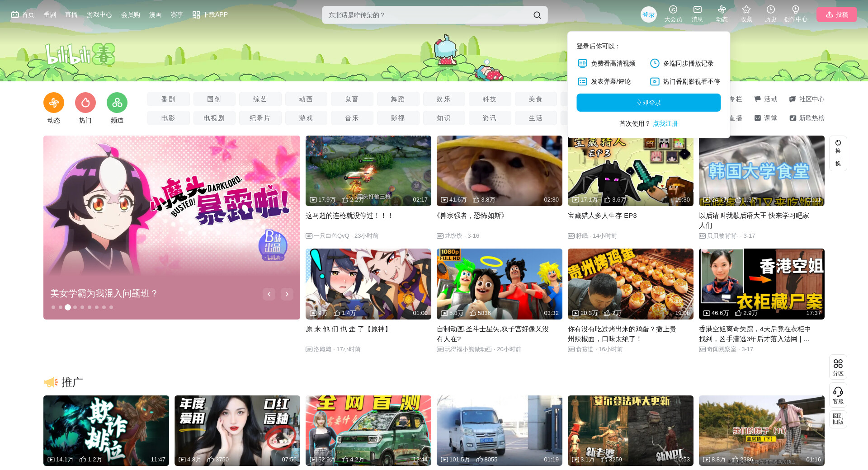This screenshot has width=868, height=470.
Task: Open the 贵州烤鸡蛋 video thumbnail
Action: pyautogui.click(x=631, y=284)
